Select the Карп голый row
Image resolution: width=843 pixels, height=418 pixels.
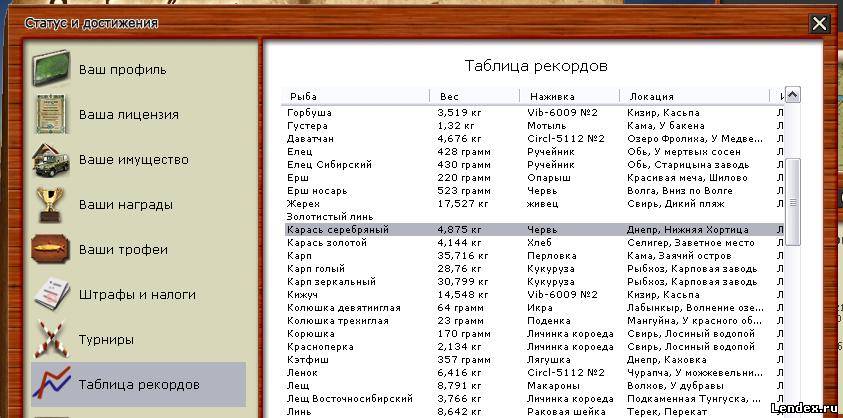point(534,268)
